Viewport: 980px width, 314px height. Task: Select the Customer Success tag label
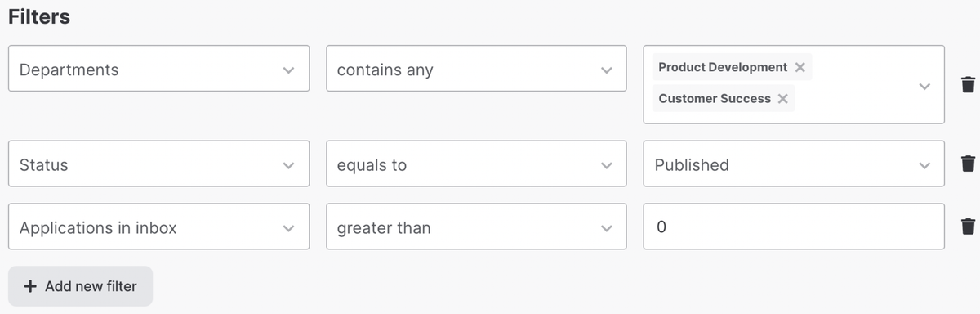click(715, 98)
